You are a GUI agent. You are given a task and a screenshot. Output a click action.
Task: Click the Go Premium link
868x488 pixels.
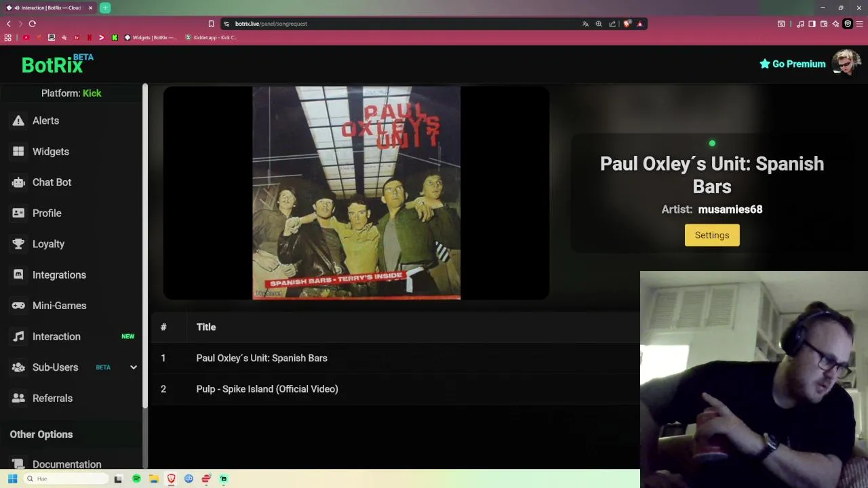click(x=792, y=64)
